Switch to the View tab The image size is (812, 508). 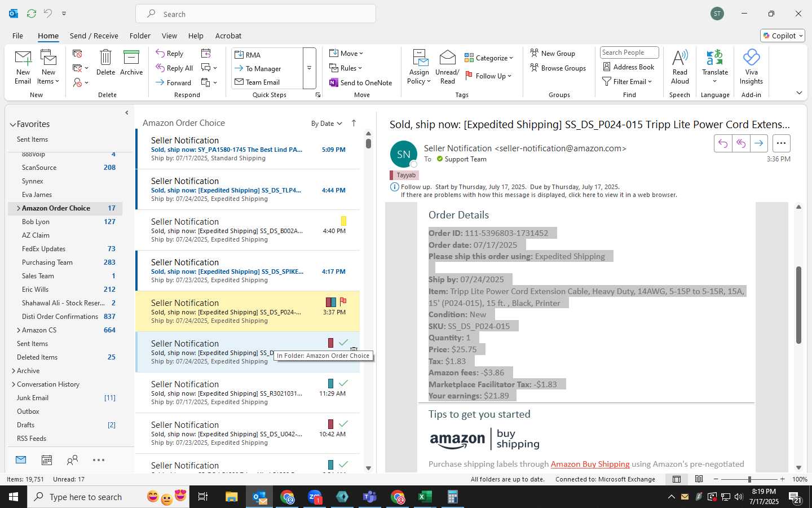169,36
